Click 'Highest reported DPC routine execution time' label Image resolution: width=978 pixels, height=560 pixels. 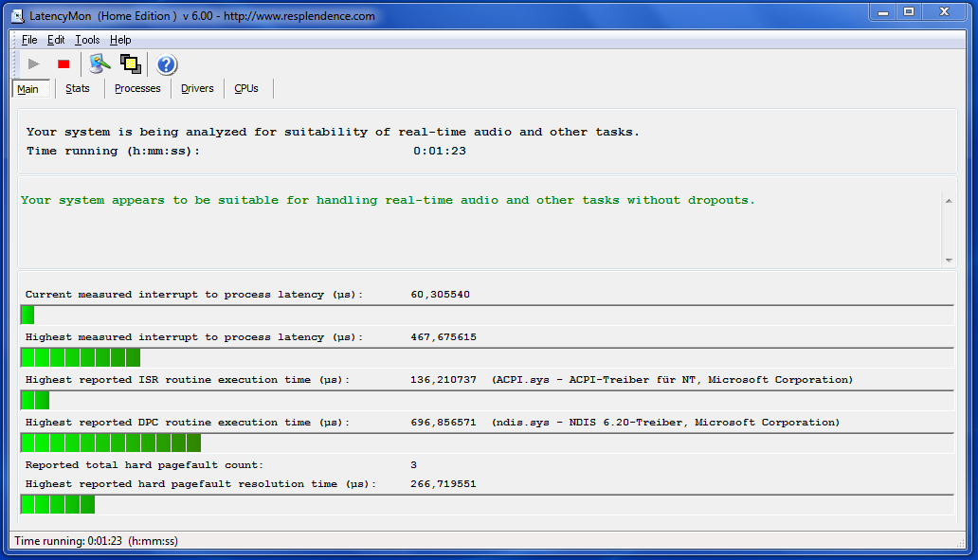pos(188,423)
